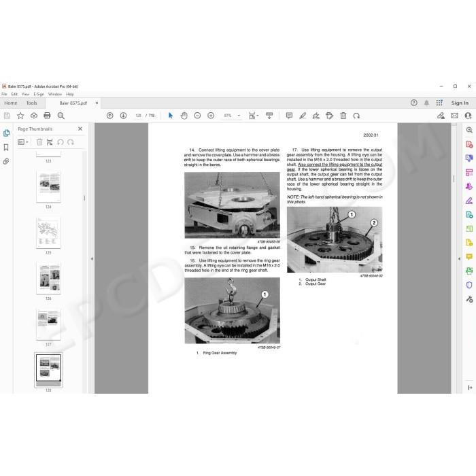
Task: Select page 124 thumbnail
Action: 48,187
